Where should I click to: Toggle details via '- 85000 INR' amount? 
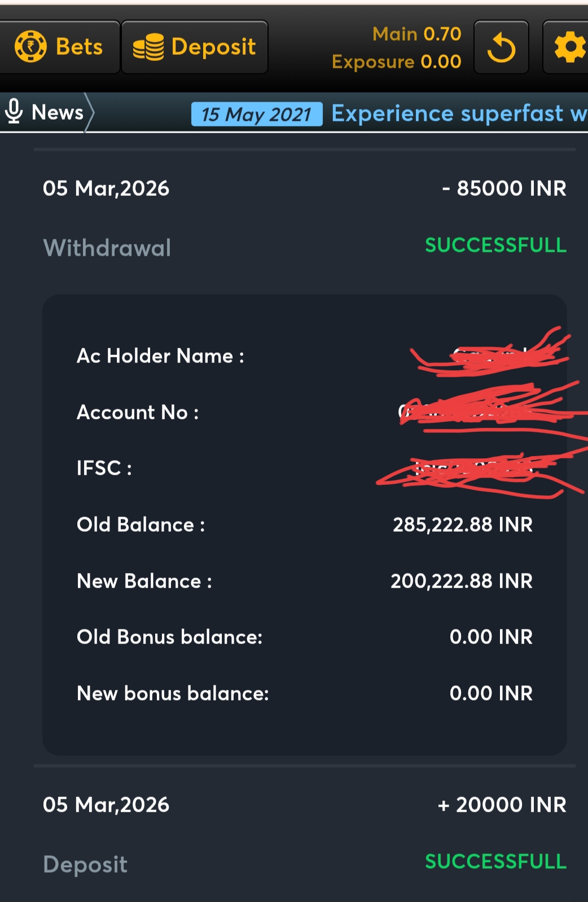[x=504, y=189]
